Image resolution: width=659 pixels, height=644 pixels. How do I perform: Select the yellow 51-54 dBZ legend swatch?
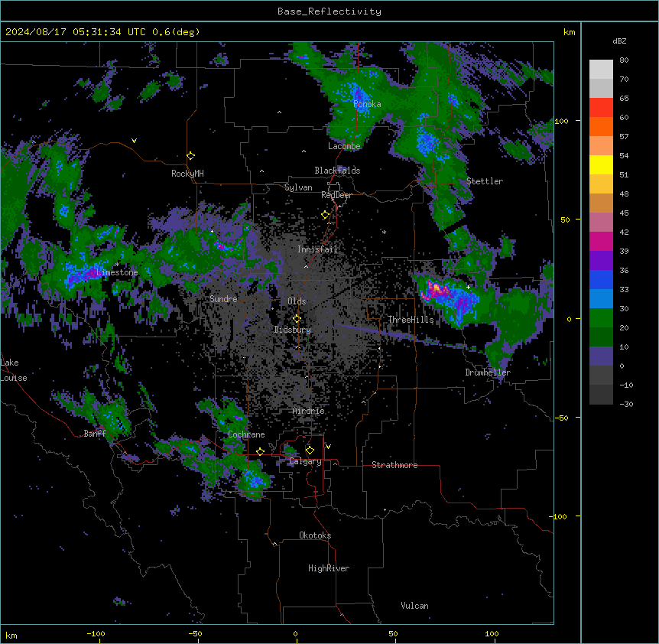601,165
